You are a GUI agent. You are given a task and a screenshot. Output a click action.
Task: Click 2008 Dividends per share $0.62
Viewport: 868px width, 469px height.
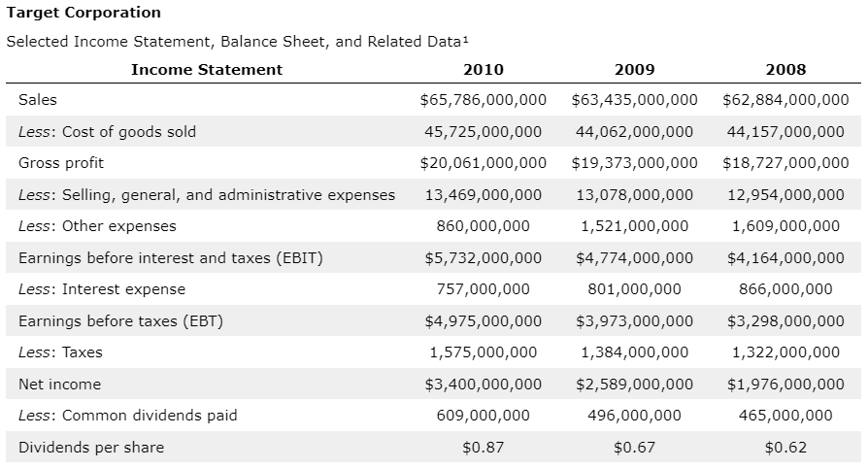pyautogui.click(x=785, y=448)
